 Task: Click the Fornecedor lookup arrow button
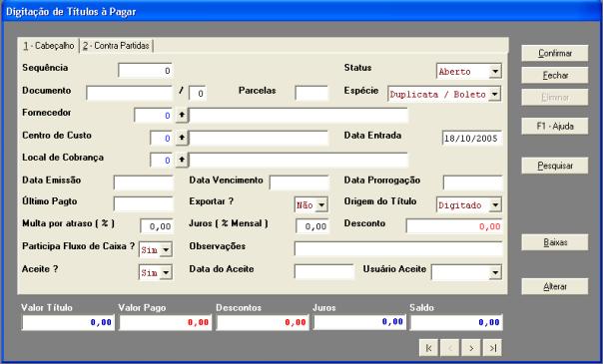tap(182, 116)
